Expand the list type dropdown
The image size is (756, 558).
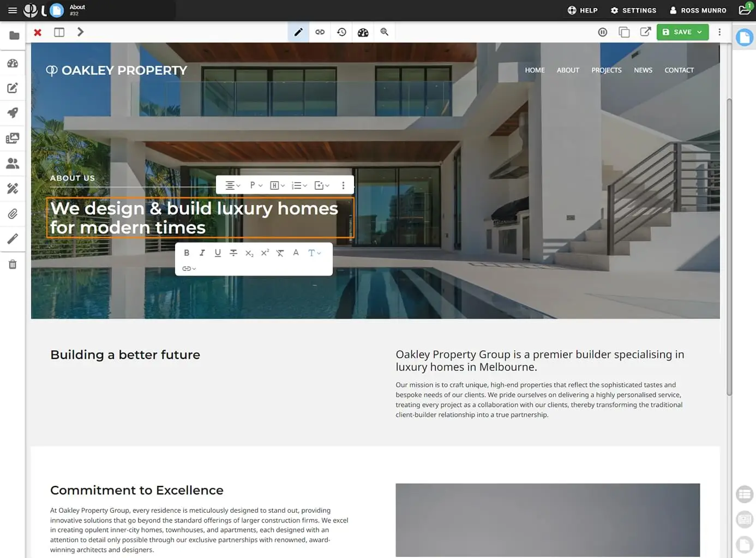click(299, 185)
